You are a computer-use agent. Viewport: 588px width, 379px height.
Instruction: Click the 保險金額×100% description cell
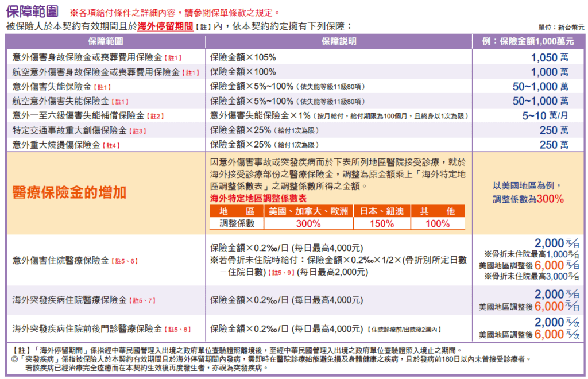click(243, 72)
